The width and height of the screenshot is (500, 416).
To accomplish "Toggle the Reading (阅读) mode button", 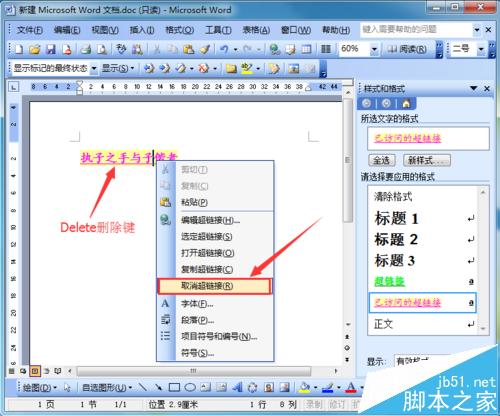I will pos(407,49).
